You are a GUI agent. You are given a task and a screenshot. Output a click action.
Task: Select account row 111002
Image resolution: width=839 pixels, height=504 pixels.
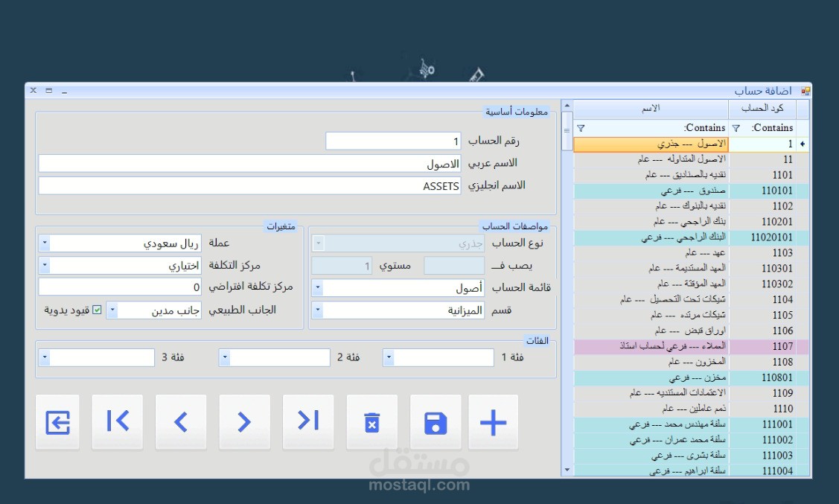point(690,440)
